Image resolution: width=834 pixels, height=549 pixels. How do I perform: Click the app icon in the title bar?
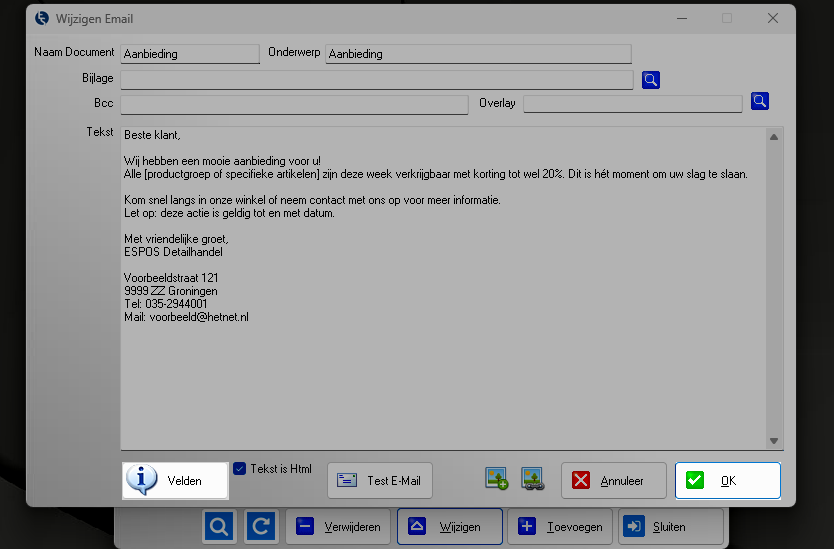tap(41, 19)
